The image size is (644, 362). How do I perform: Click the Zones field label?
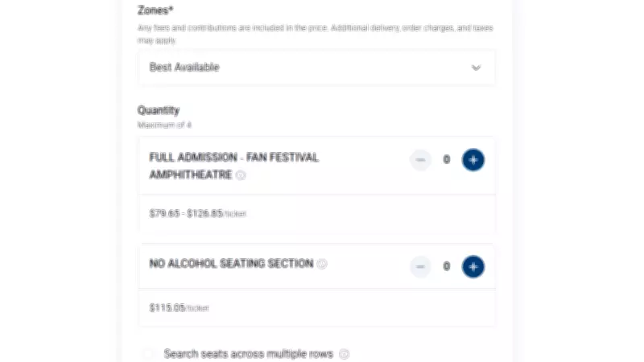coord(156,12)
